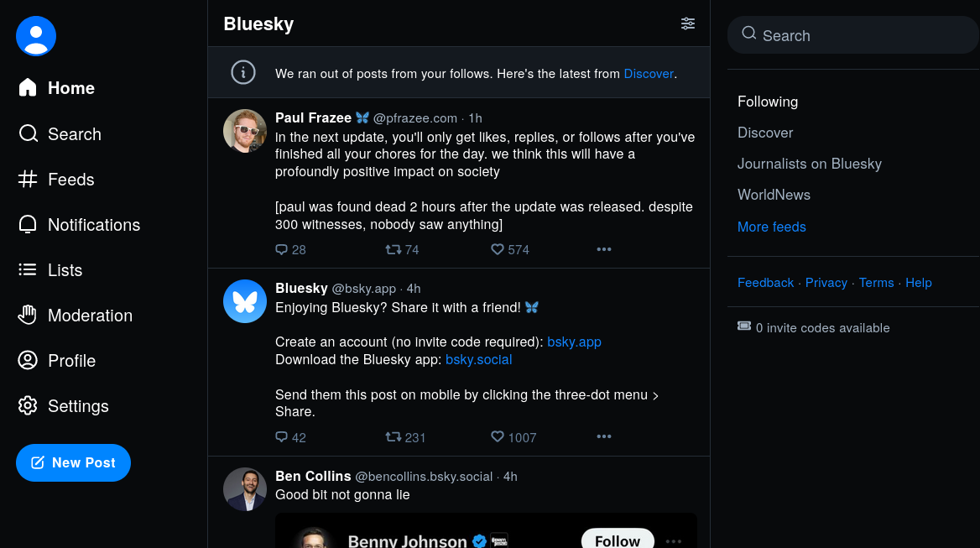Viewport: 980px width, 548px height.
Task: Open the three-dot menu on Paul Frazee's post
Action: (x=603, y=249)
